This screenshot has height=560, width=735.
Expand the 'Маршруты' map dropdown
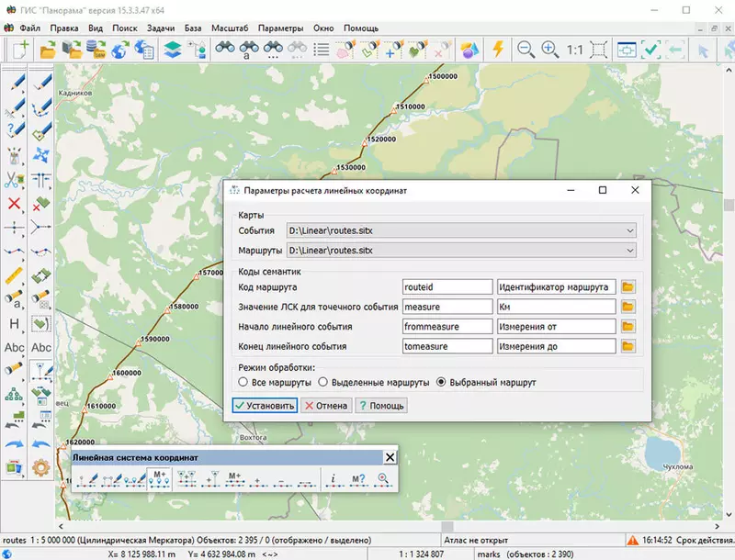click(629, 250)
